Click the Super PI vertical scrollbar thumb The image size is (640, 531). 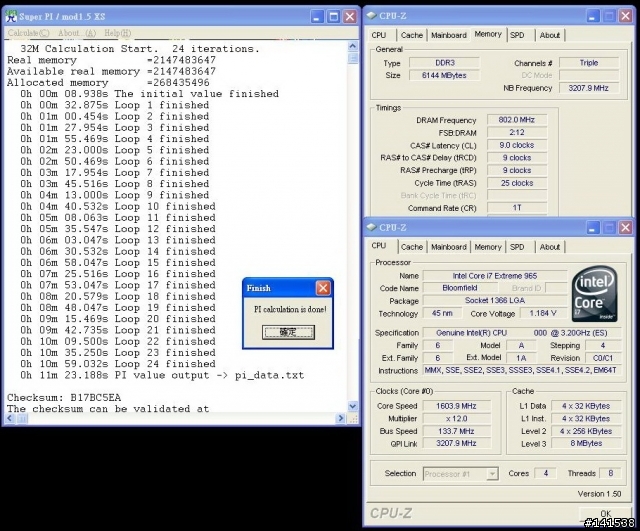pos(353,58)
